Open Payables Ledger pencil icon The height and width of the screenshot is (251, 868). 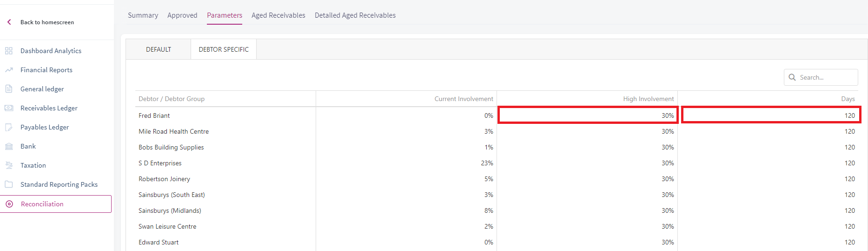click(9, 127)
